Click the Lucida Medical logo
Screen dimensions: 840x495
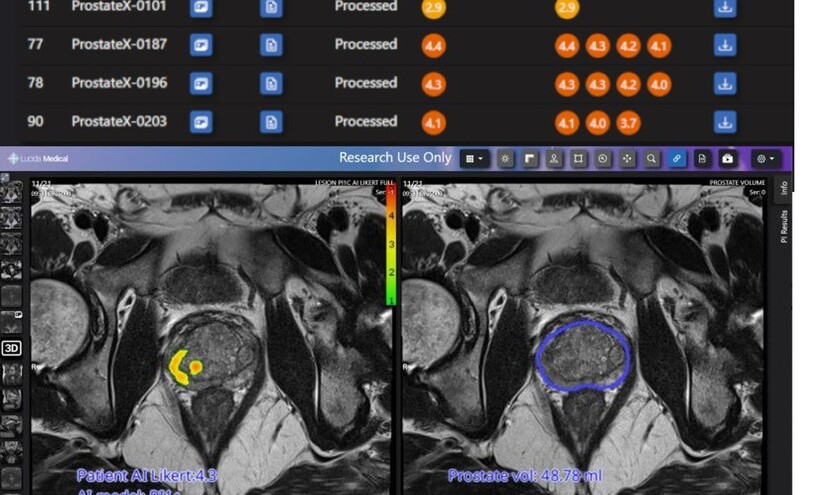38,159
